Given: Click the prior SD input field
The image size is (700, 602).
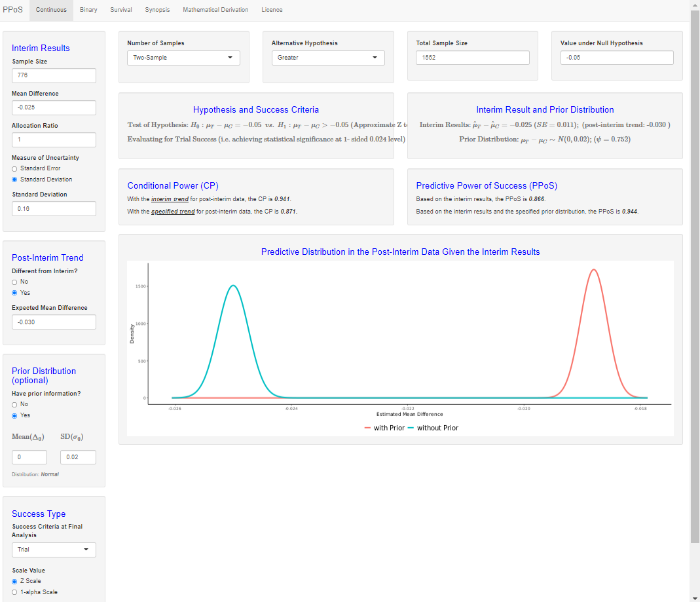Looking at the screenshot, I should pos(78,457).
